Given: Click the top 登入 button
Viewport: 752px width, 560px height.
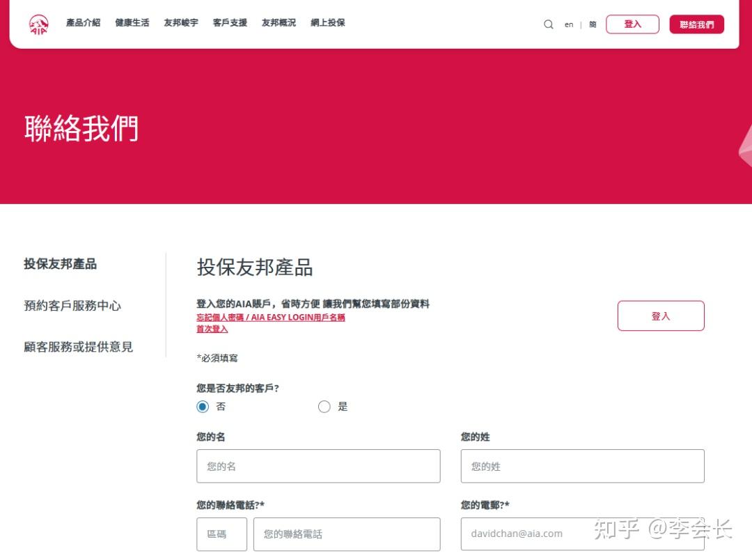Looking at the screenshot, I should (632, 23).
